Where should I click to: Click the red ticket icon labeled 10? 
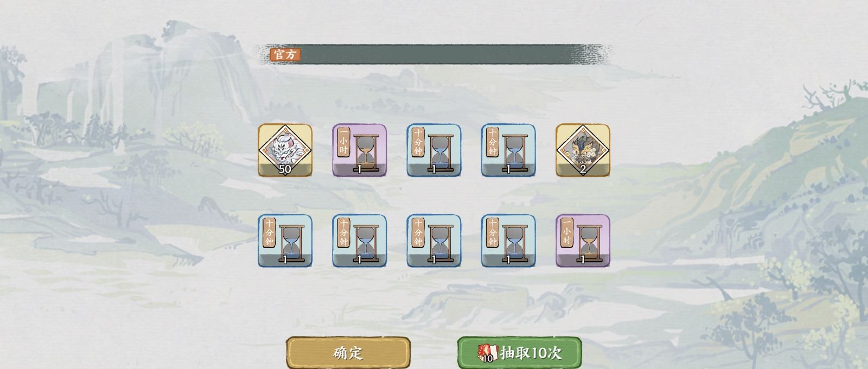coord(487,353)
